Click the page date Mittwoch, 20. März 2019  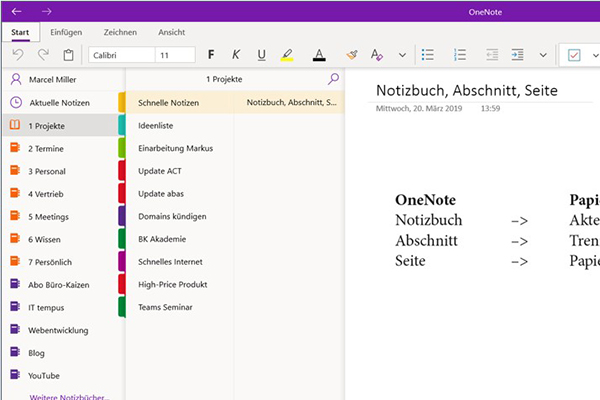coord(419,108)
